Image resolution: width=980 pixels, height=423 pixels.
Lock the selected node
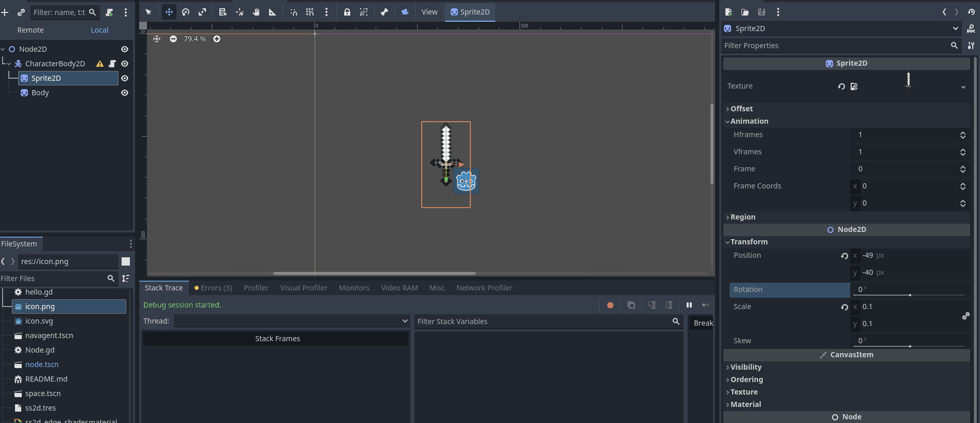point(347,12)
